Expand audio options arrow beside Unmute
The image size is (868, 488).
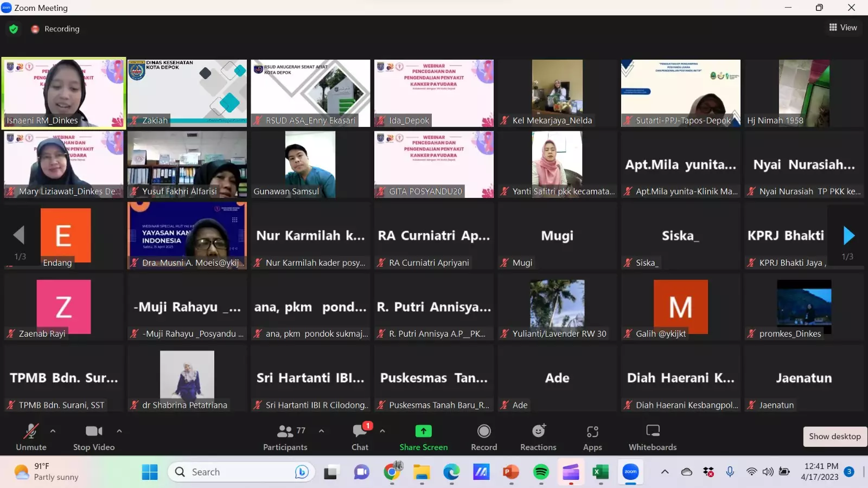pyautogui.click(x=53, y=431)
